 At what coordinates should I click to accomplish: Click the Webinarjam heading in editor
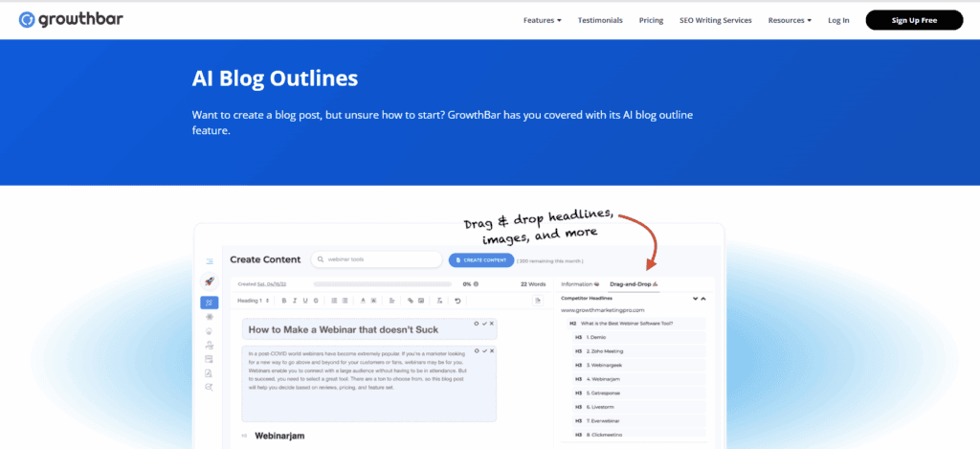click(279, 436)
